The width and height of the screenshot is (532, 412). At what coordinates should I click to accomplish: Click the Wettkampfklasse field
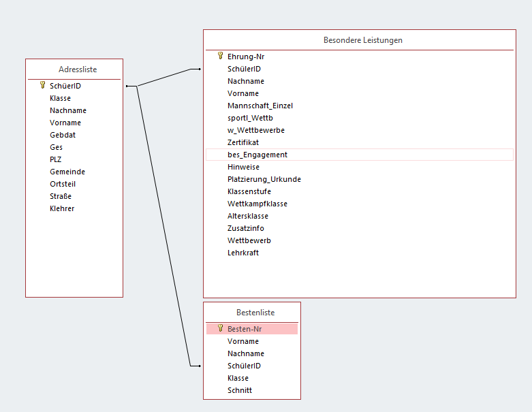tap(257, 204)
